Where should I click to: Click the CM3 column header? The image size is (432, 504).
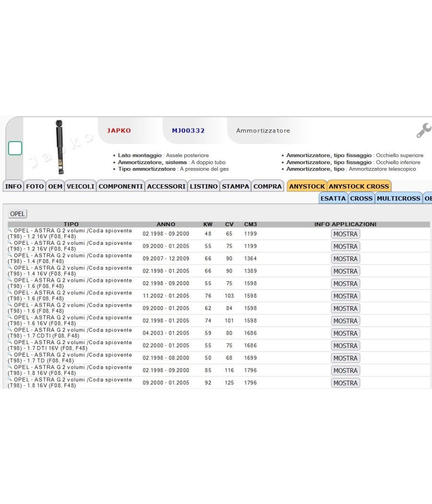coord(251,224)
